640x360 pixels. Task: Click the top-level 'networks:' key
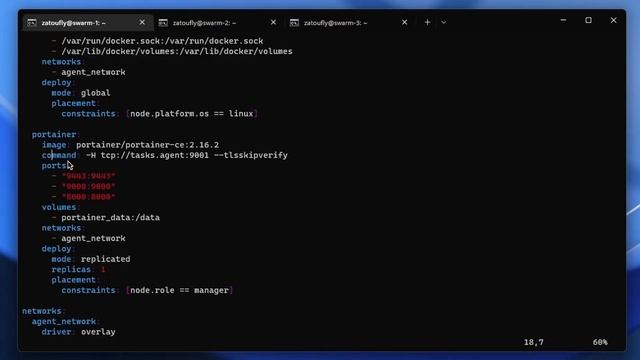coord(43,311)
